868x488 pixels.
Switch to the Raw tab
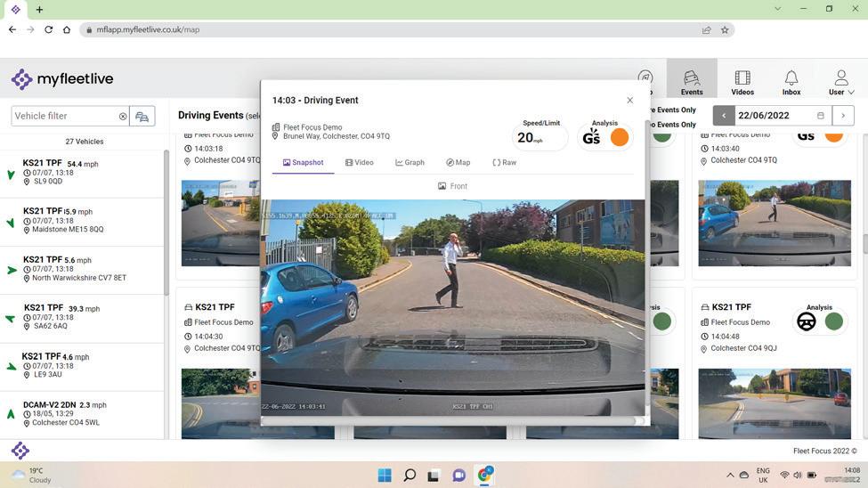coord(504,162)
